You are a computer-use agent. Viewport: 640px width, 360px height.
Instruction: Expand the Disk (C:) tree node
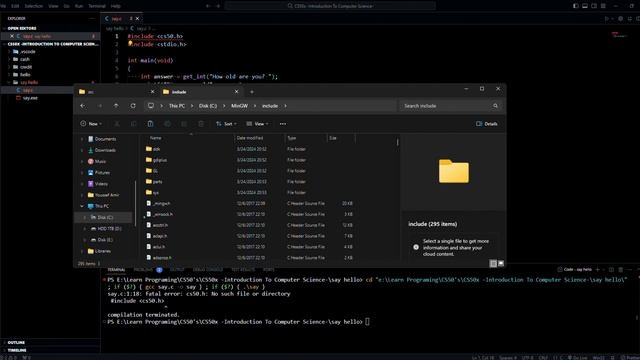[84, 218]
